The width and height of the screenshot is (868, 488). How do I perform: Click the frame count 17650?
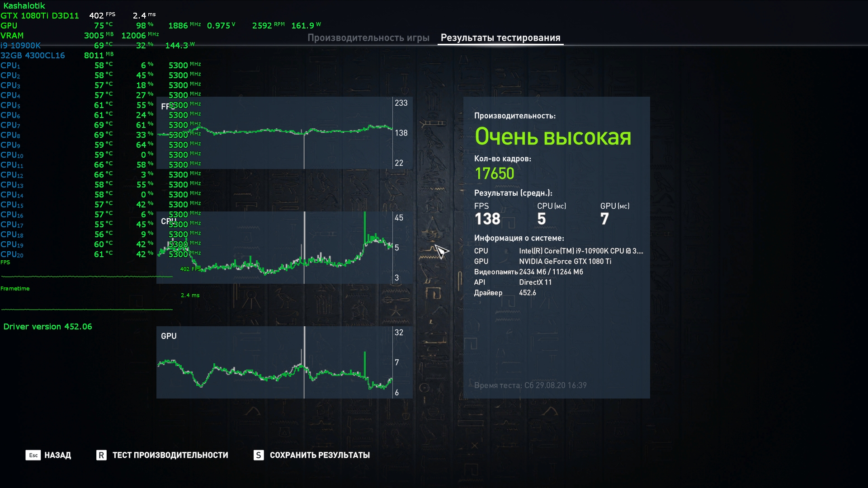point(494,174)
